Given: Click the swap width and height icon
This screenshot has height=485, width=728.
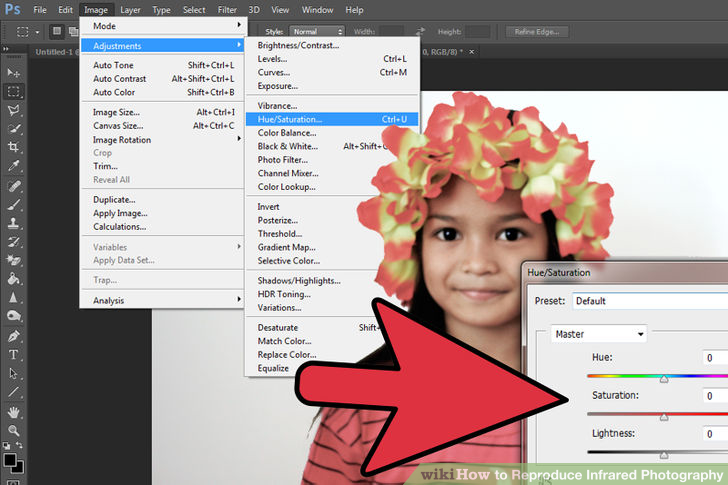Looking at the screenshot, I should pyautogui.click(x=420, y=32).
